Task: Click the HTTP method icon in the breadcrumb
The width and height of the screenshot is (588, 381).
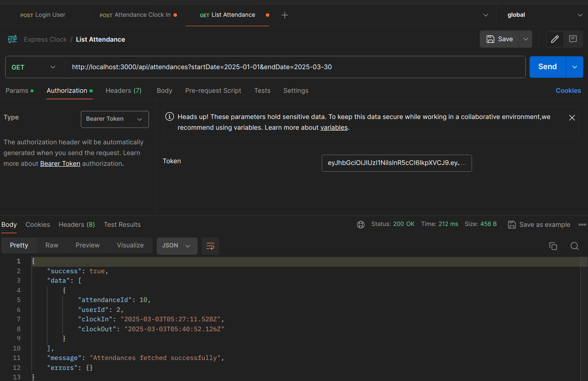Action: 12,39
